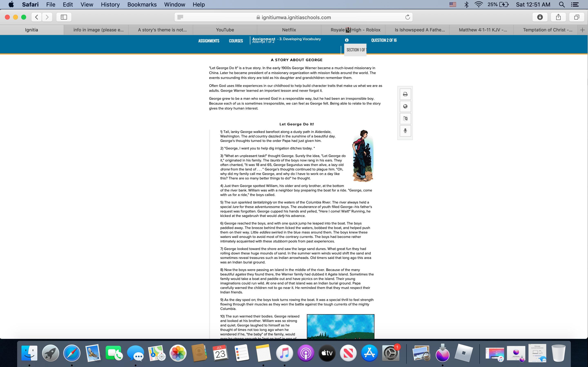Click the assignment info icon
Image resolution: width=588 pixels, height=367 pixels.
(347, 40)
